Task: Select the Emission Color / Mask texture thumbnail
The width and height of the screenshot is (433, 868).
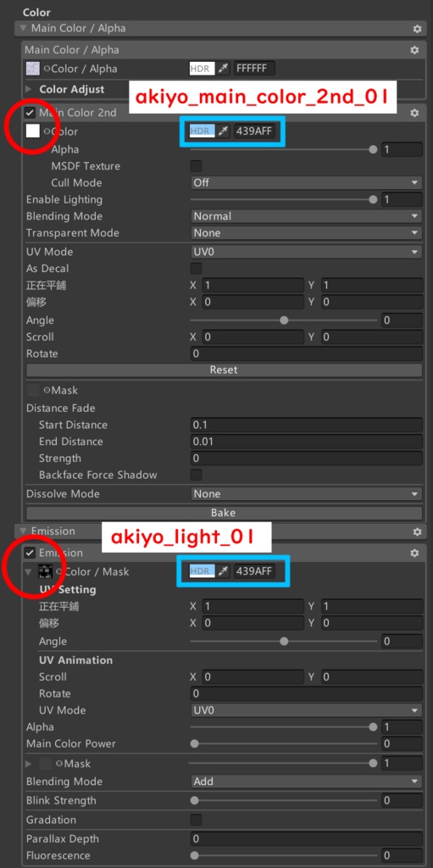Action: point(45,571)
